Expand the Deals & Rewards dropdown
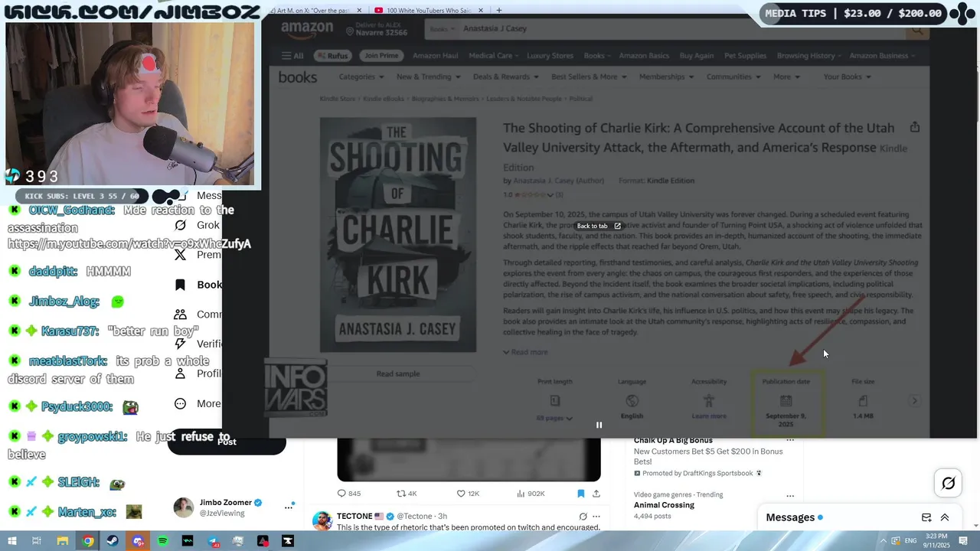 tap(505, 77)
